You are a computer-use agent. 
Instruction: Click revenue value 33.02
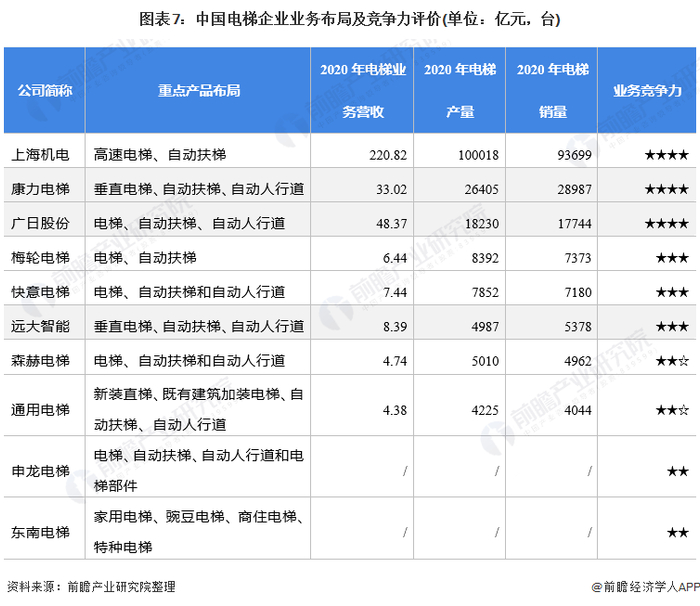tap(392, 189)
